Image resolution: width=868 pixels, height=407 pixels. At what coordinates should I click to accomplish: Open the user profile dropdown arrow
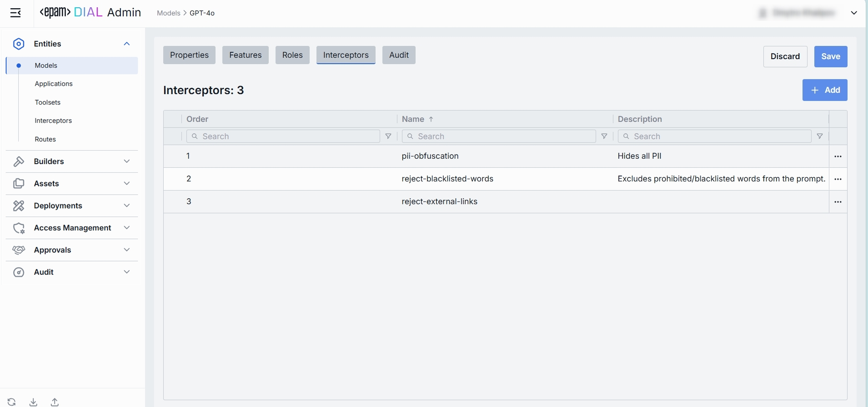click(x=854, y=13)
